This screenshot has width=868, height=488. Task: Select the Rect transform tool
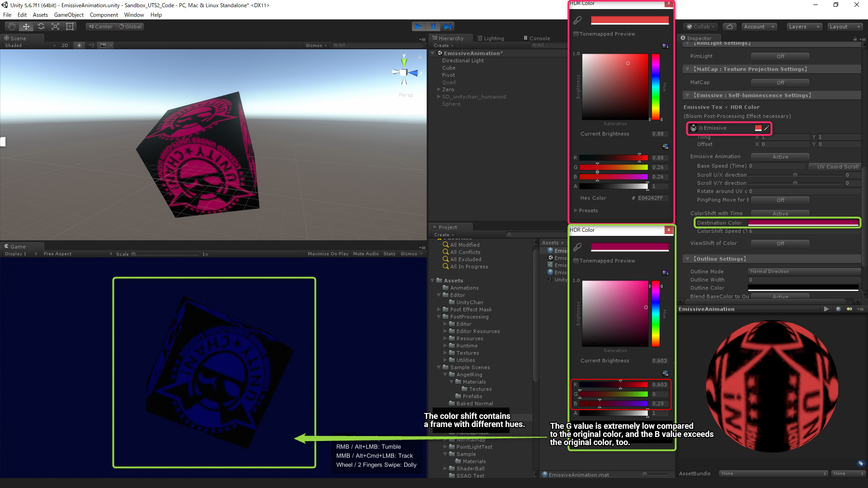point(70,27)
